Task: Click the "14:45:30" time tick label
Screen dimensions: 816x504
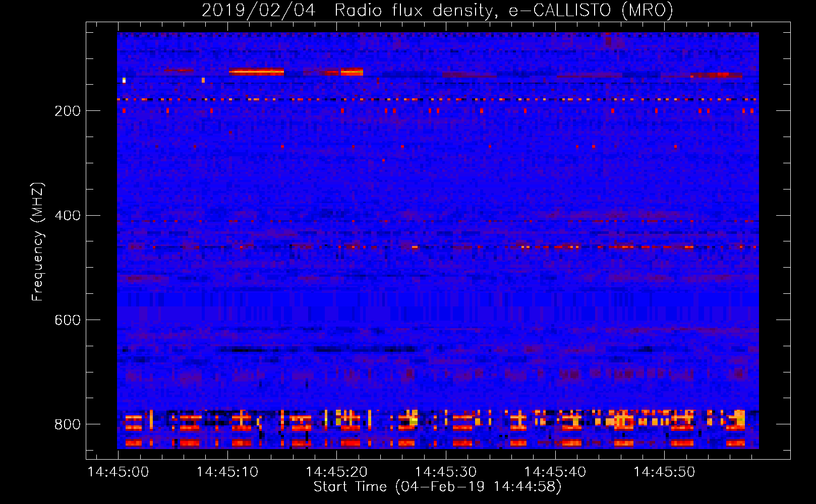Action: pos(446,472)
